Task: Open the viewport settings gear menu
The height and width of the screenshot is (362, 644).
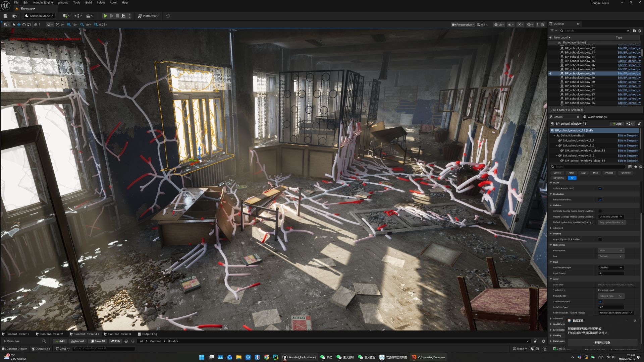Action: click(x=530, y=24)
